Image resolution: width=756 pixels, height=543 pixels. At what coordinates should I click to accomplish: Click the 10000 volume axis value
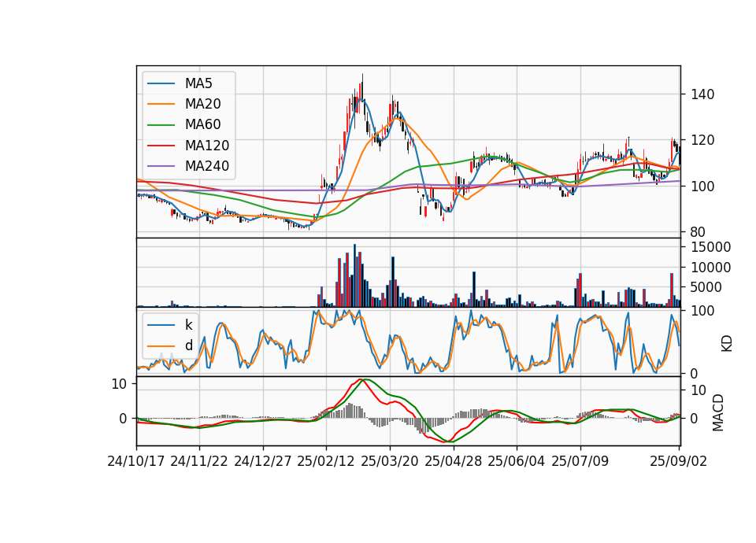tap(710, 268)
